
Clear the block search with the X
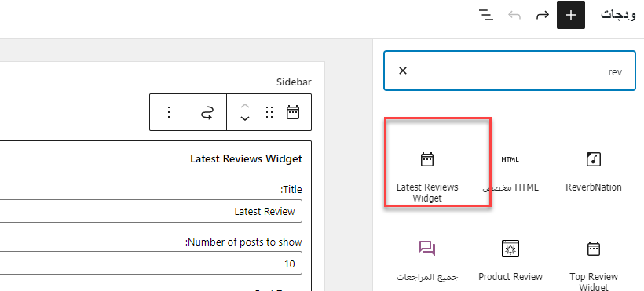(x=403, y=71)
